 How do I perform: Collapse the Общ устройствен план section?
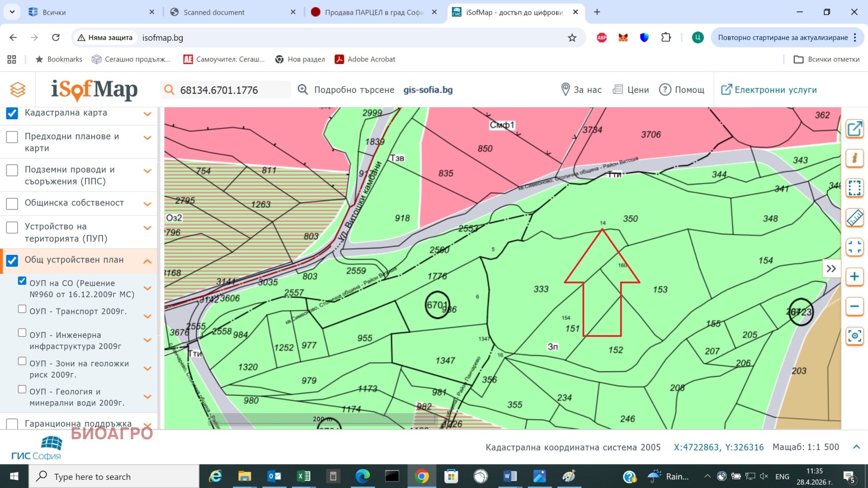pos(146,261)
